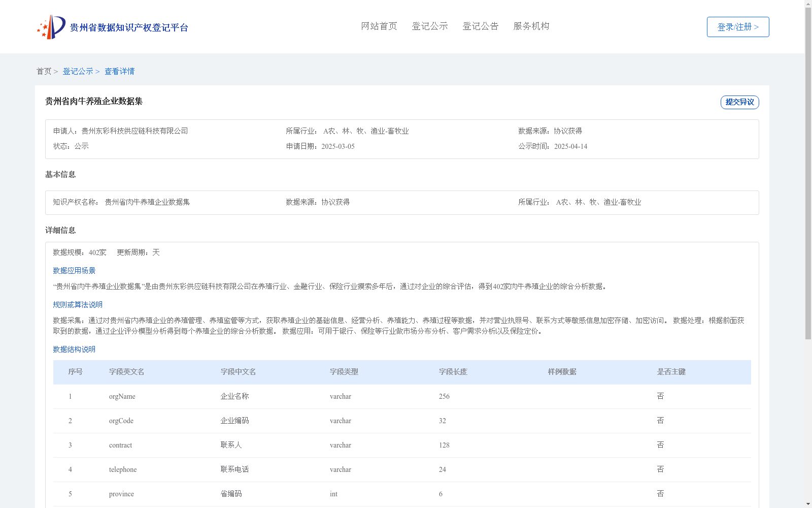Viewport: 812px width, 508px height.
Task: Click the scrollbar down arrow
Action: (x=808, y=504)
